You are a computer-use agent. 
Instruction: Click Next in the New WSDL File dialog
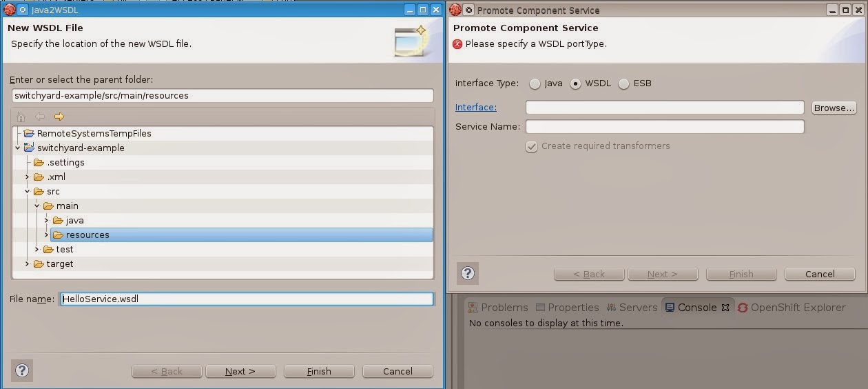(x=240, y=371)
